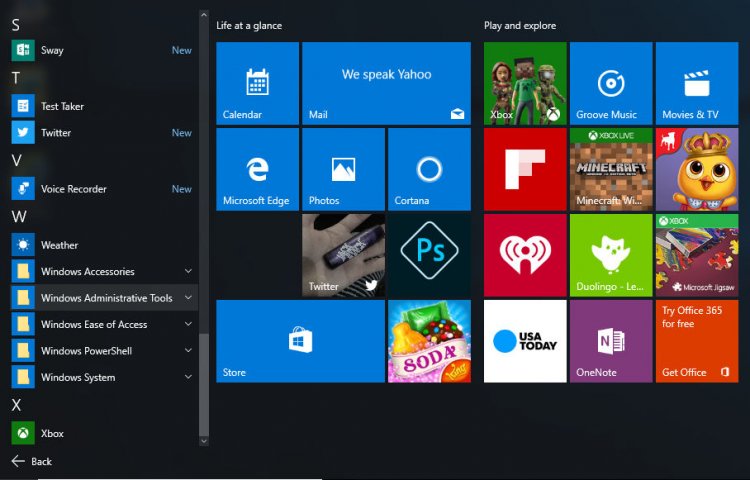Launch the Flipboard tile
The height and width of the screenshot is (480, 750).
pos(525,169)
